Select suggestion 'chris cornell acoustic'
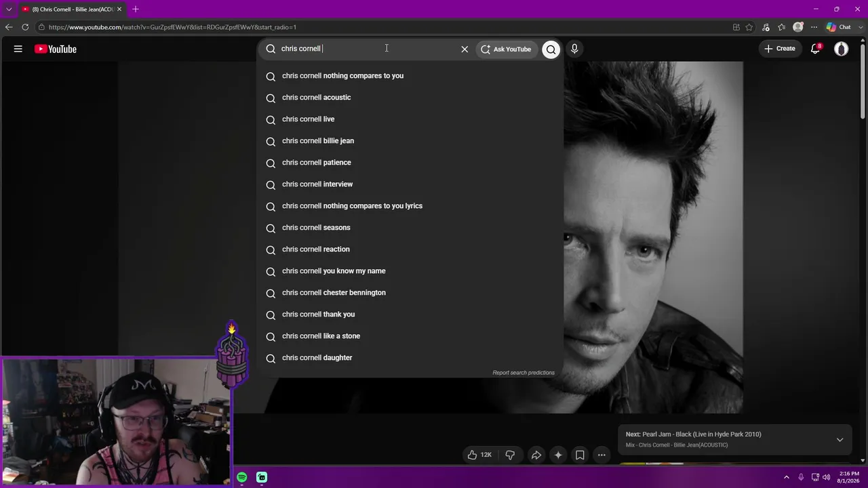 [410, 98]
